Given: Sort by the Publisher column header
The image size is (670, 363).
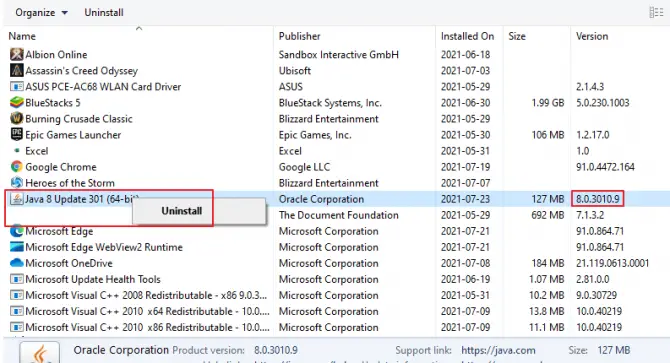Looking at the screenshot, I should point(300,36).
